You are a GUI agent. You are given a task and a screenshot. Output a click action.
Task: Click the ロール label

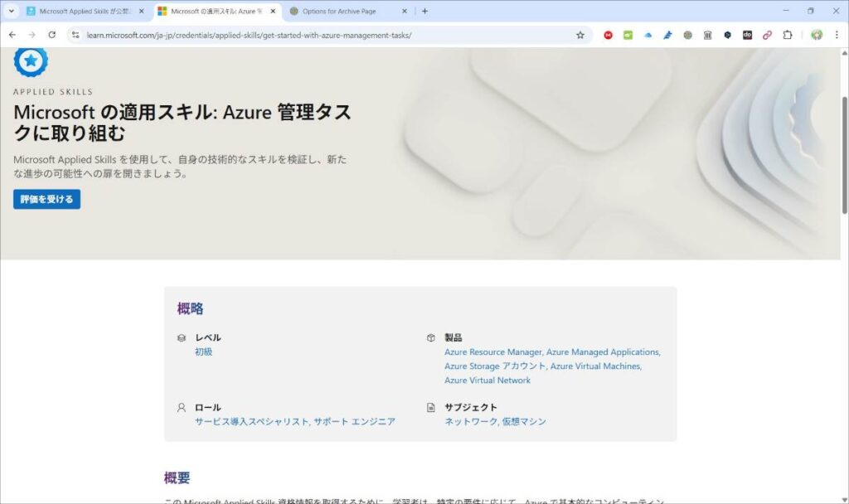tap(208, 407)
